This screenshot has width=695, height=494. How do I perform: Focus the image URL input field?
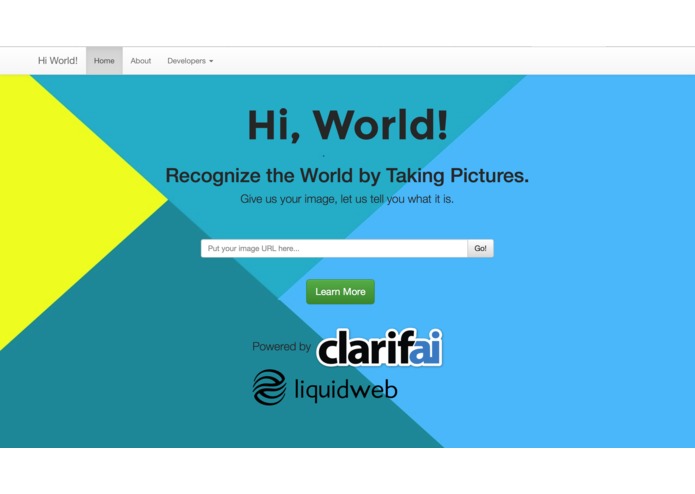[334, 249]
